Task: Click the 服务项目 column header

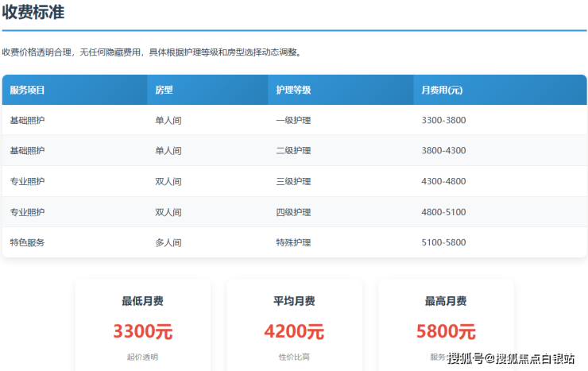Action: click(x=28, y=90)
